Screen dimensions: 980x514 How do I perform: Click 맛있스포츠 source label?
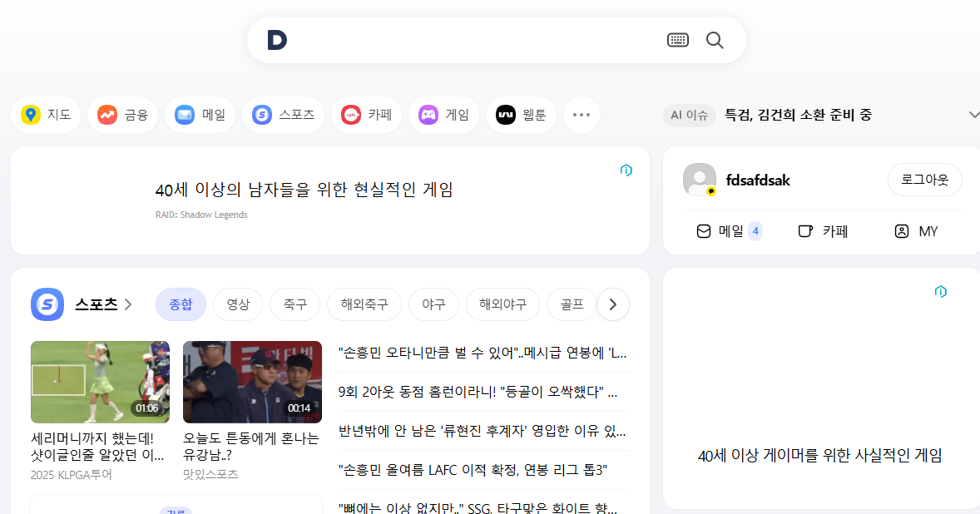(x=210, y=475)
